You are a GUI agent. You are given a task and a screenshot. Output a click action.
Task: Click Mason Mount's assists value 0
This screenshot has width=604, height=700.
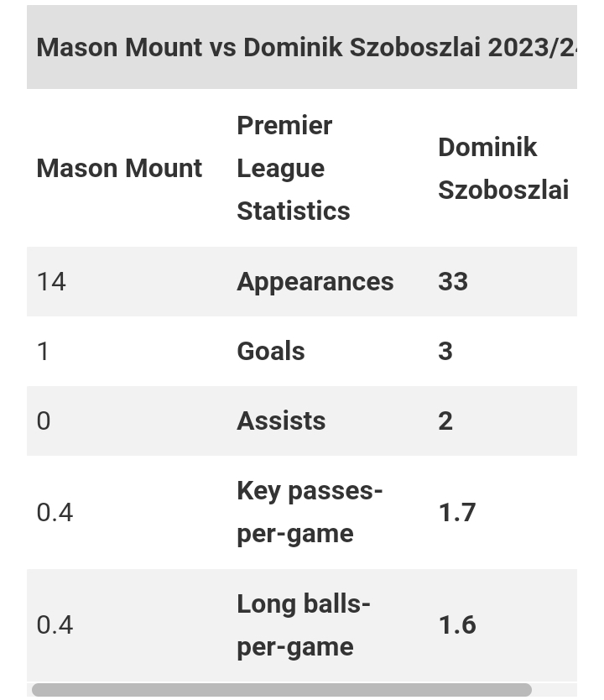[x=44, y=421]
